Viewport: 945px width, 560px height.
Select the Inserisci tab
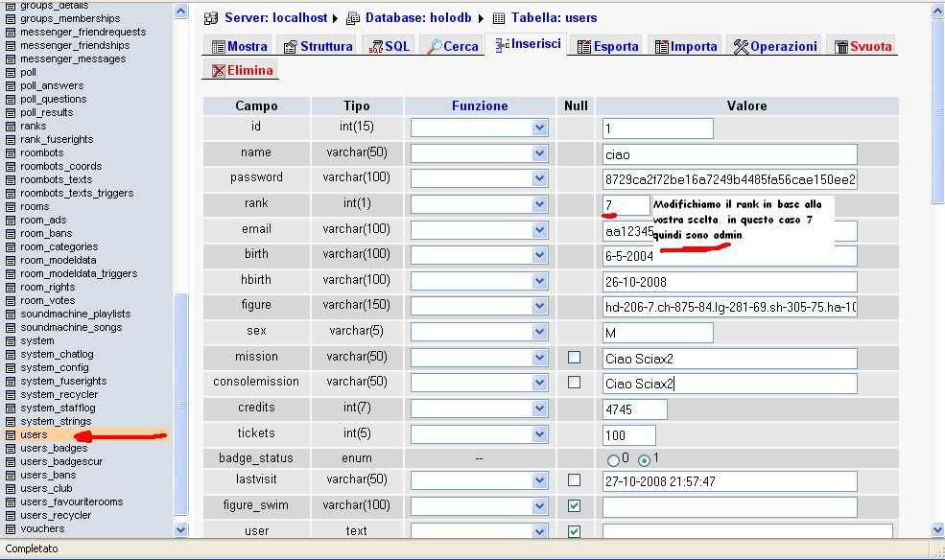click(x=528, y=44)
